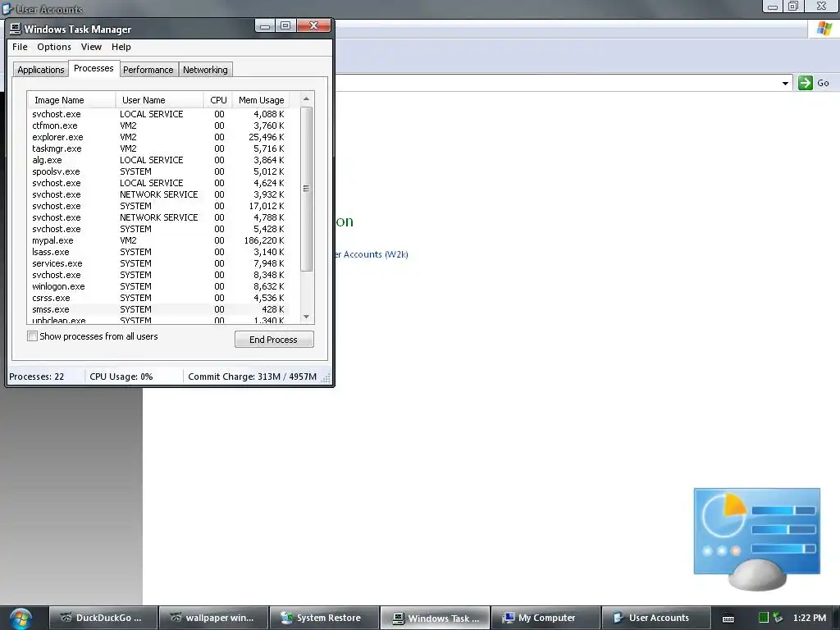840x630 pixels.
Task: Click the Windows flag logo in User Accounts
Action: click(824, 29)
